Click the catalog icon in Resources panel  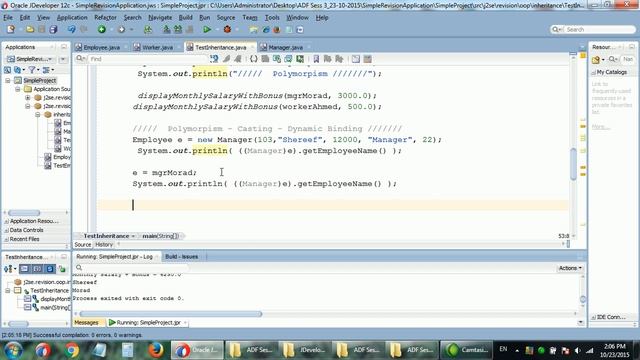click(596, 60)
